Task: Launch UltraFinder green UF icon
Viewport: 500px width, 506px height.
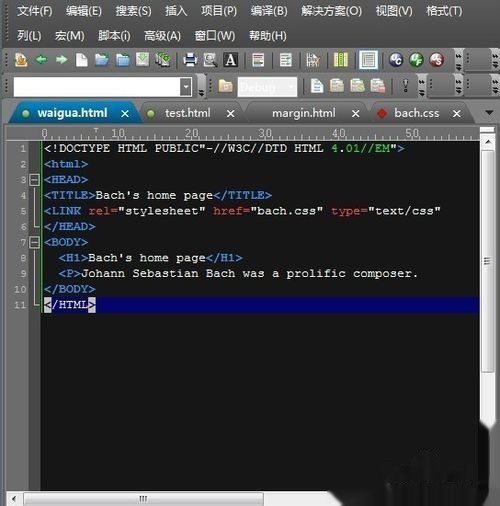Action: (x=416, y=60)
